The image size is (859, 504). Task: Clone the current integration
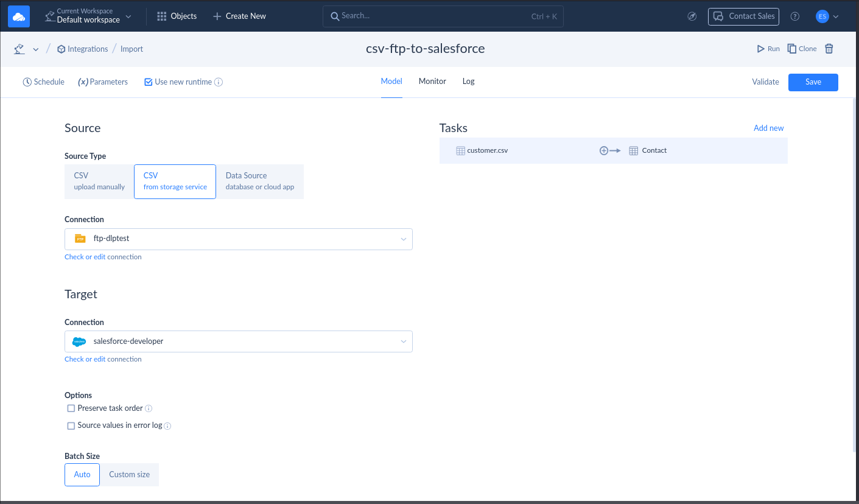click(x=802, y=48)
